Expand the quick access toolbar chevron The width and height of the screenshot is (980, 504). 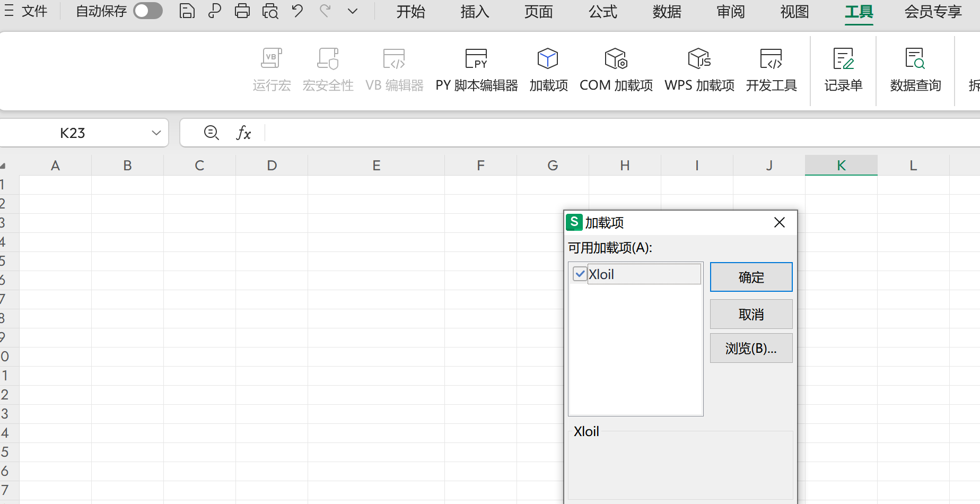pyautogui.click(x=352, y=11)
